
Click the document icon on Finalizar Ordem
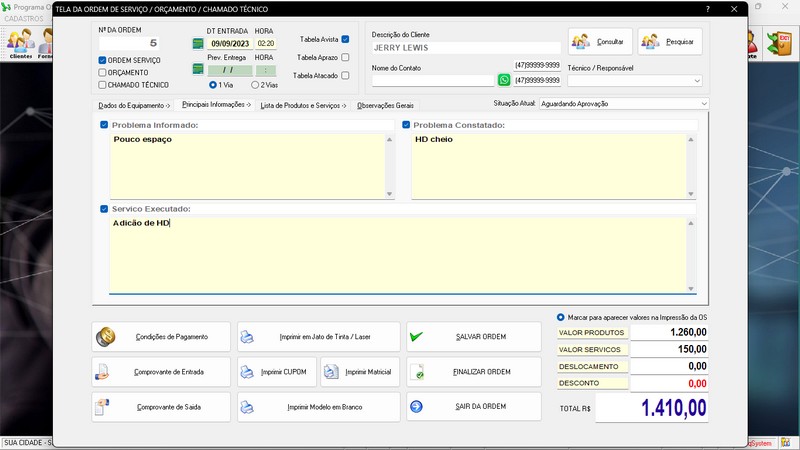pyautogui.click(x=417, y=372)
